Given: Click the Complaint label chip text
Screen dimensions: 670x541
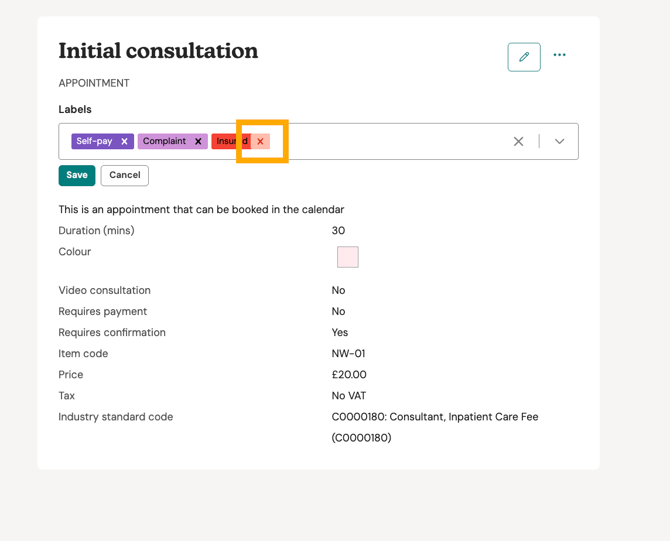Looking at the screenshot, I should coord(165,142).
